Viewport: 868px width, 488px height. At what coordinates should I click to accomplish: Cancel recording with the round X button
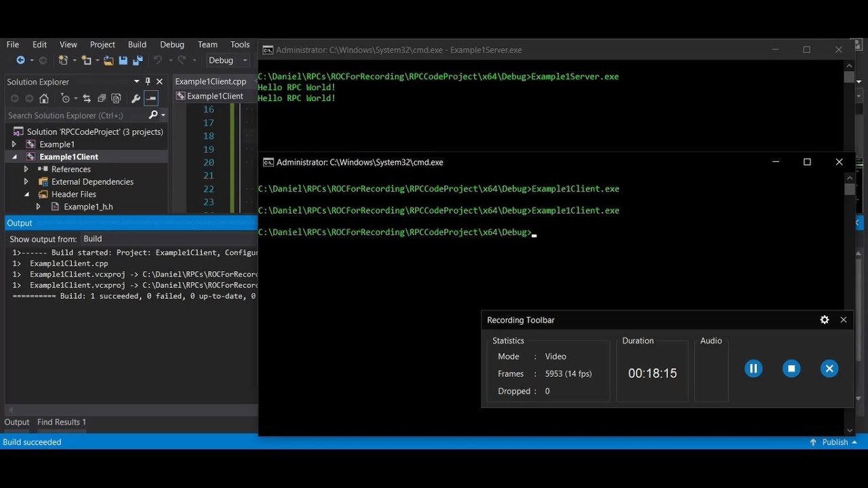click(829, 369)
